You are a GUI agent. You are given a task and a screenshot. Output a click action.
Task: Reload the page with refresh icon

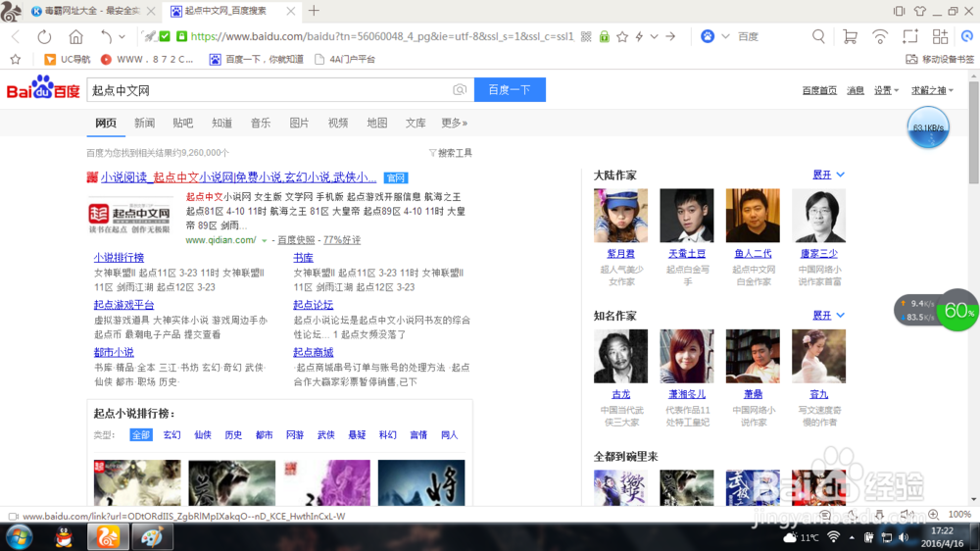click(44, 37)
